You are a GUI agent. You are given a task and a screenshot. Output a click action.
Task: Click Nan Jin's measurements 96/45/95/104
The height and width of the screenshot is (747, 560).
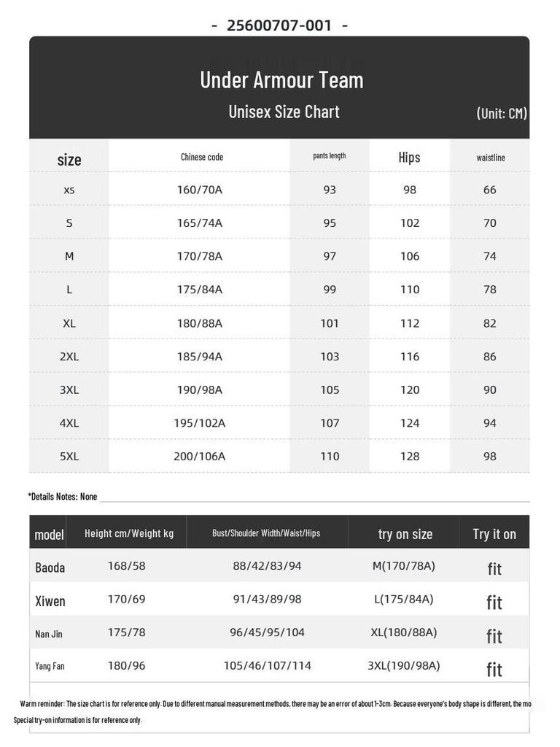point(267,632)
